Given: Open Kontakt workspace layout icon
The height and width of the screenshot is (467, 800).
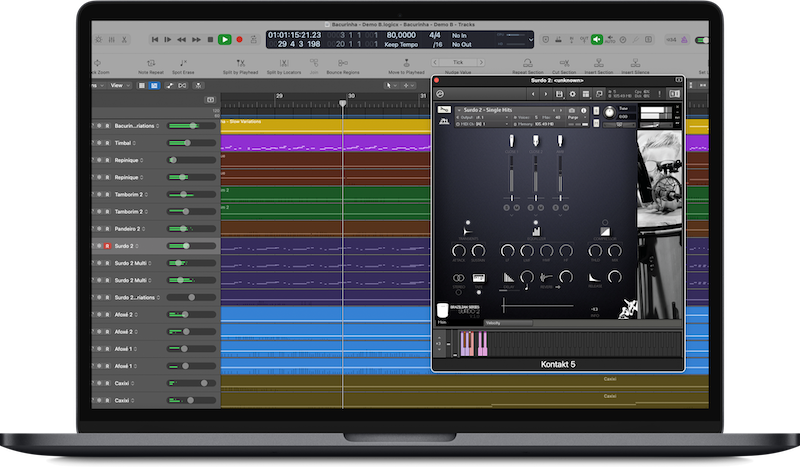Looking at the screenshot, I should point(586,94).
